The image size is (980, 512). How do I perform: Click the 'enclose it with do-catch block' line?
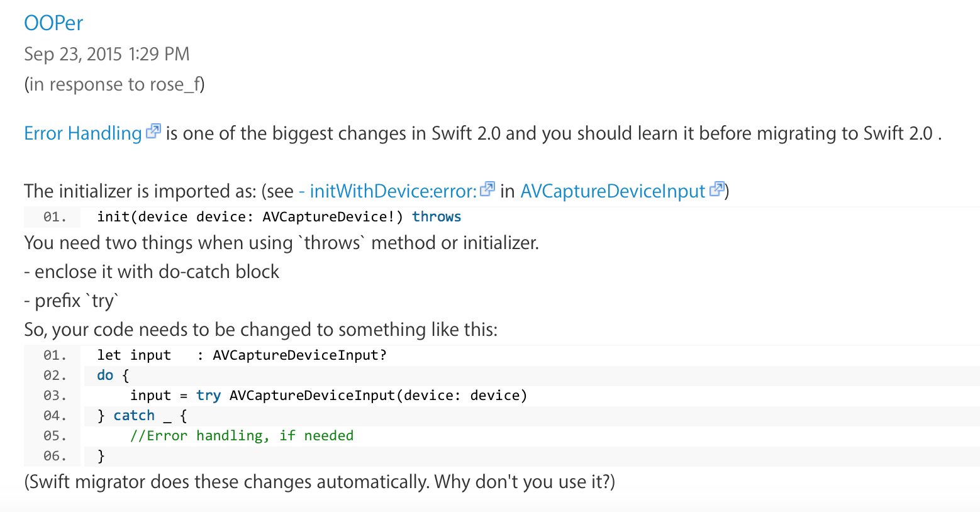(152, 272)
